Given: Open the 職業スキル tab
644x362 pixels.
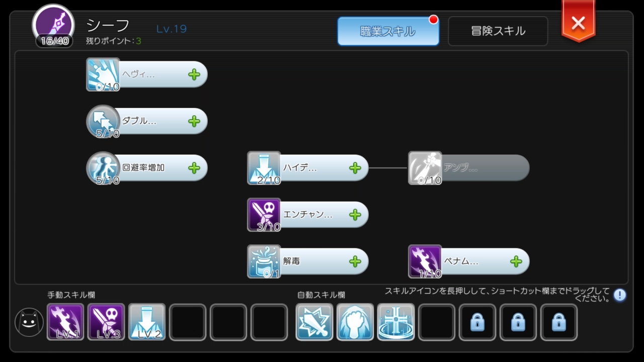Looking at the screenshot, I should pos(388,31).
